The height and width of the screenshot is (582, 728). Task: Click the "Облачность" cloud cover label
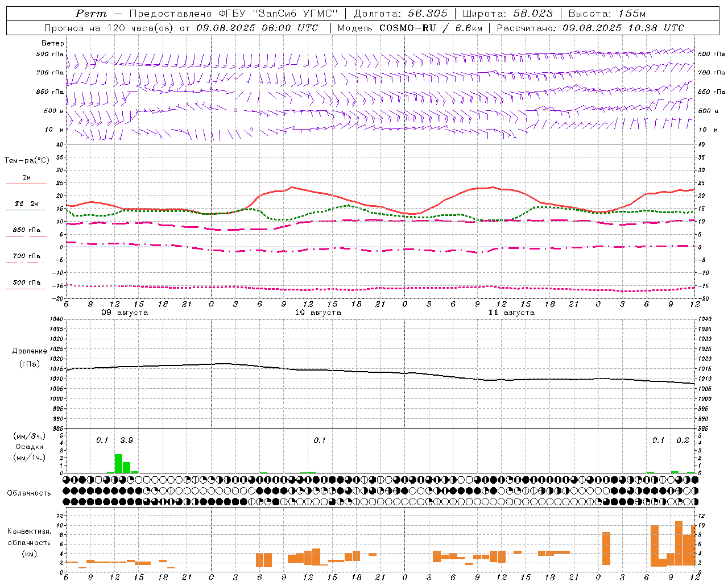pyautogui.click(x=29, y=493)
